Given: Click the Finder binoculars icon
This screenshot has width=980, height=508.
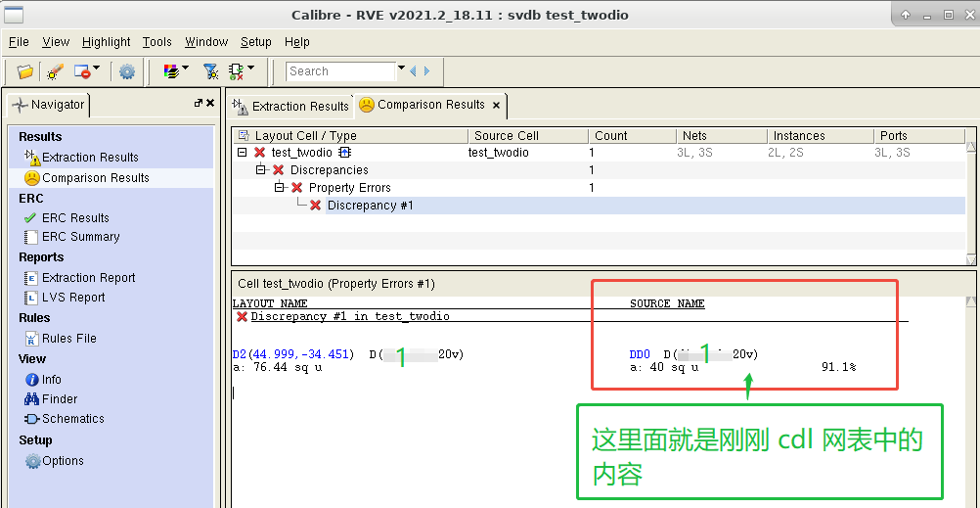Looking at the screenshot, I should (x=32, y=399).
